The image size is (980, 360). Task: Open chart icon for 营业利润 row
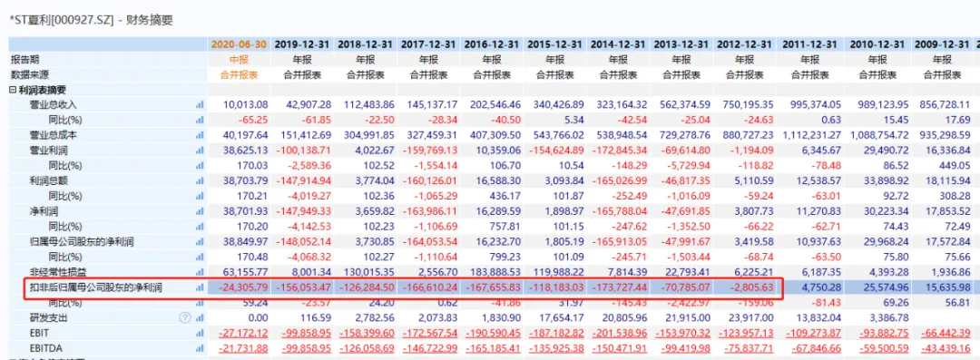[200, 151]
